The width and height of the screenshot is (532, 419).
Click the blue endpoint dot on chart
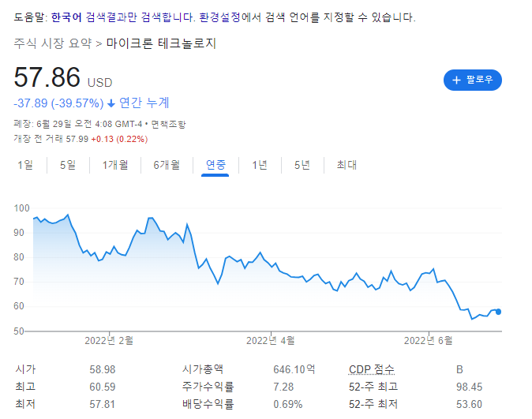click(498, 312)
